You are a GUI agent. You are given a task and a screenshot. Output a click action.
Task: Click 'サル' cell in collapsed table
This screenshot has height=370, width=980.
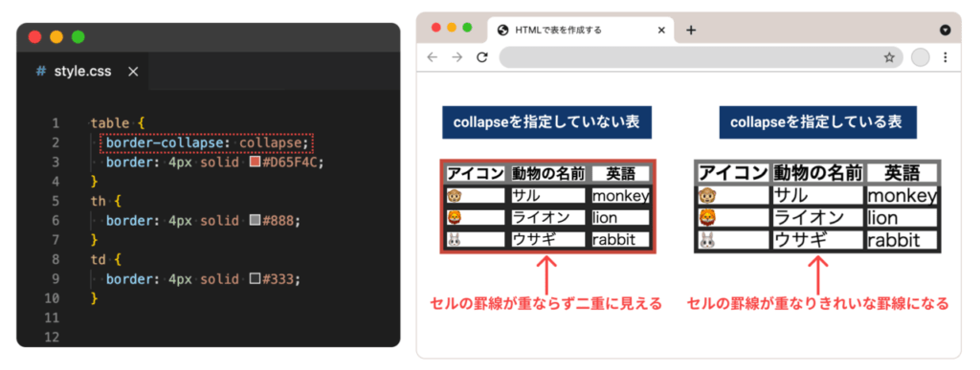click(x=817, y=195)
